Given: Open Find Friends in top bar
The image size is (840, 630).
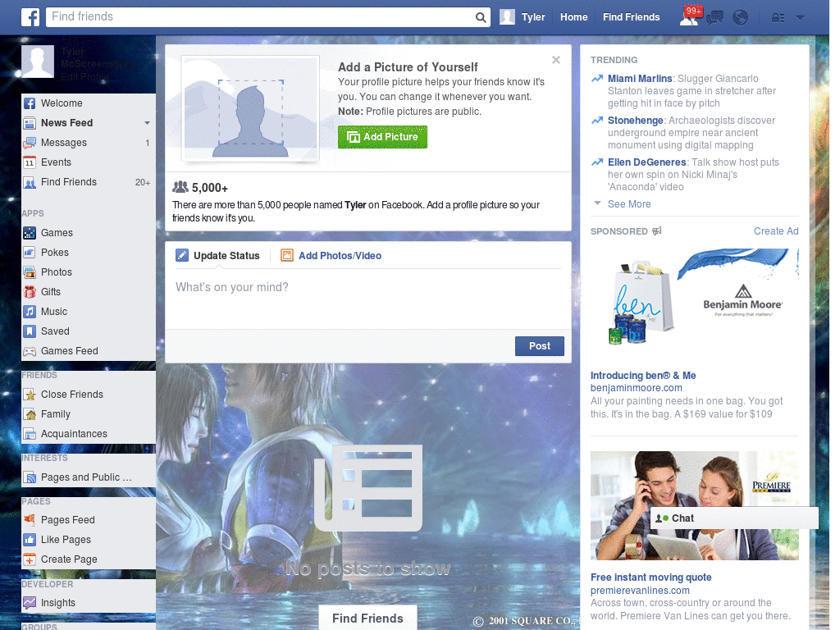Looking at the screenshot, I should (x=631, y=17).
